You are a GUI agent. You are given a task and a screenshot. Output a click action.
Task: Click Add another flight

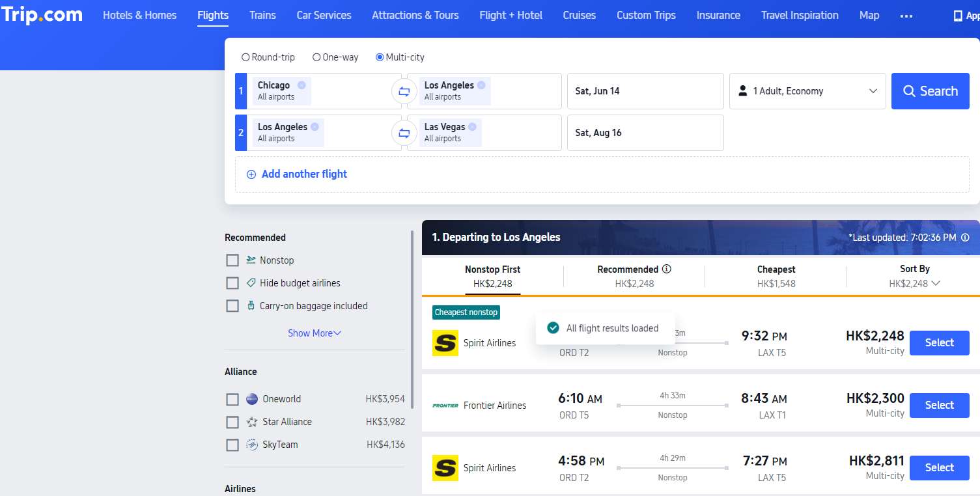click(296, 174)
